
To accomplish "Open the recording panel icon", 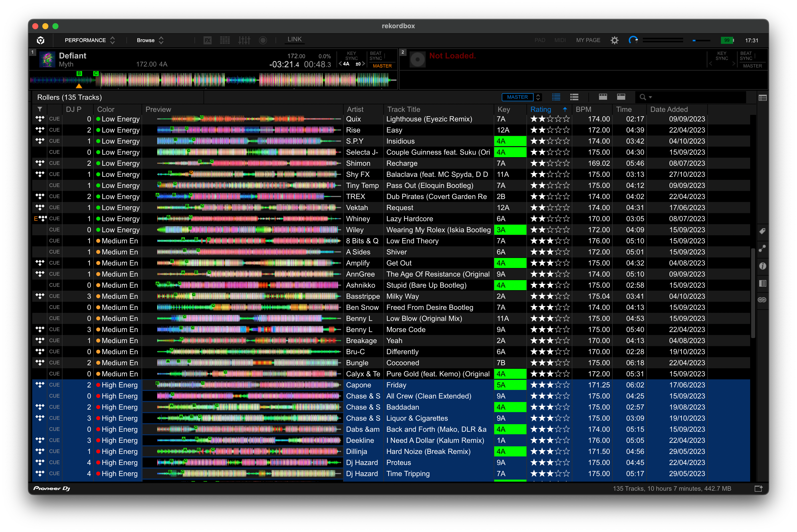I will [x=263, y=40].
